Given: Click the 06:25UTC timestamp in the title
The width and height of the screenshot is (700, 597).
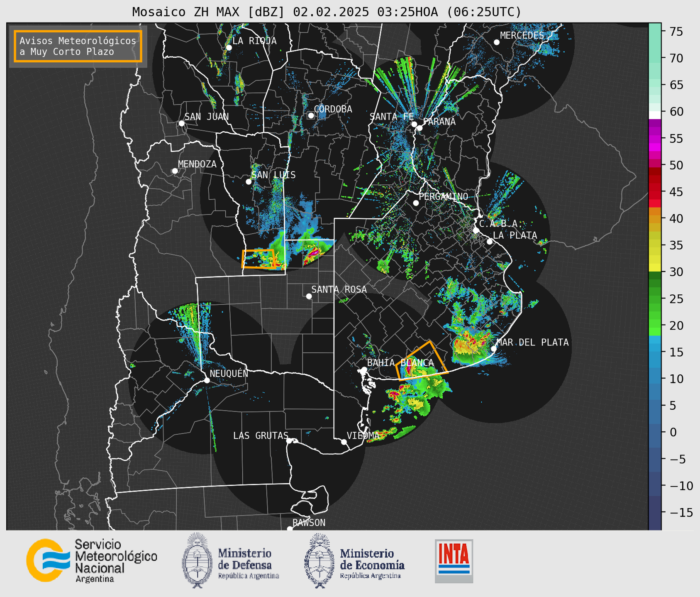Looking at the screenshot, I should pyautogui.click(x=484, y=12).
